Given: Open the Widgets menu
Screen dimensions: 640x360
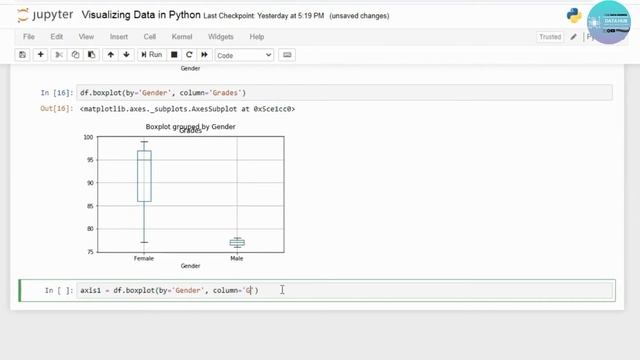Looking at the screenshot, I should [221, 37].
